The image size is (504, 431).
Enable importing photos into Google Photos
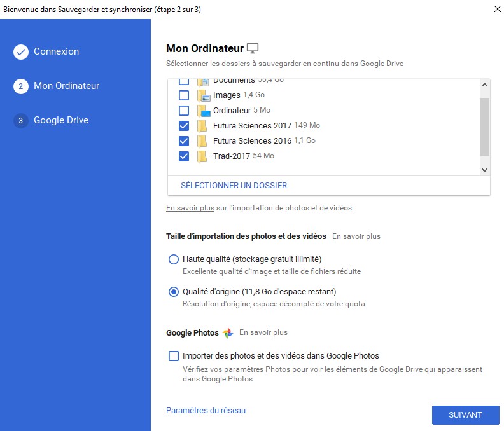coord(174,356)
